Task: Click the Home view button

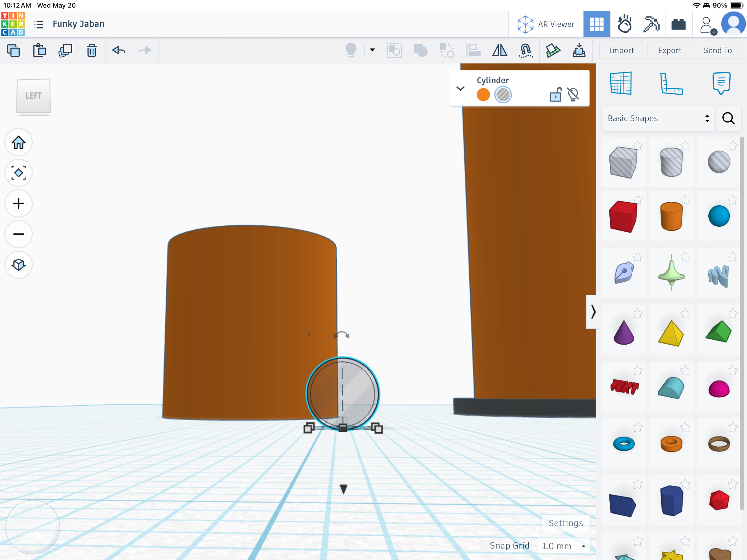Action: pyautogui.click(x=19, y=142)
